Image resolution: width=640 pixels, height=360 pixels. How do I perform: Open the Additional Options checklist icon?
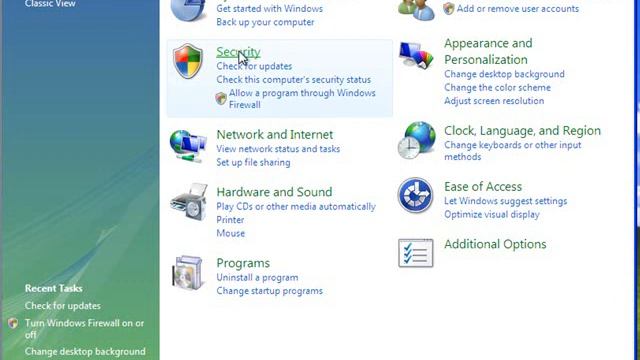tap(416, 253)
